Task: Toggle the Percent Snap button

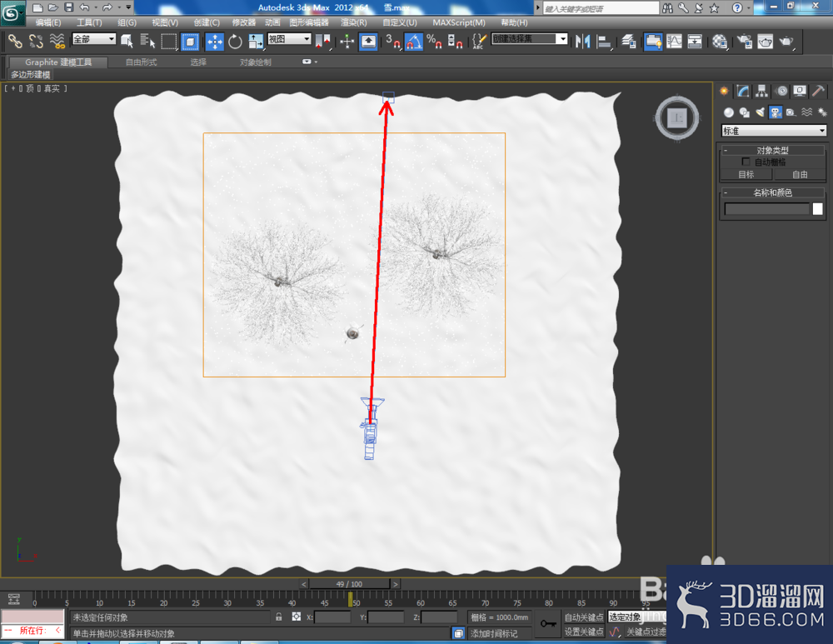Action: [434, 41]
